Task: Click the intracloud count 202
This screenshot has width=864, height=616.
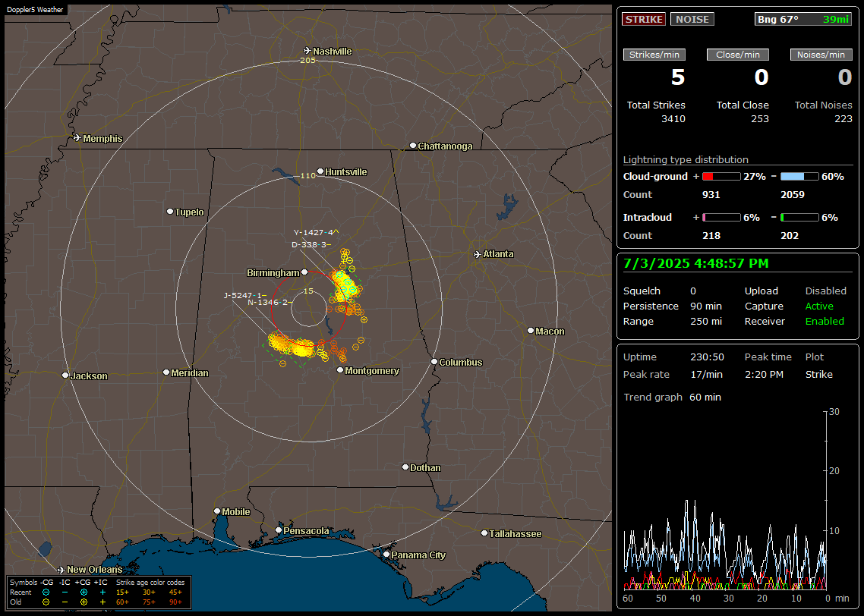Action: click(x=790, y=236)
